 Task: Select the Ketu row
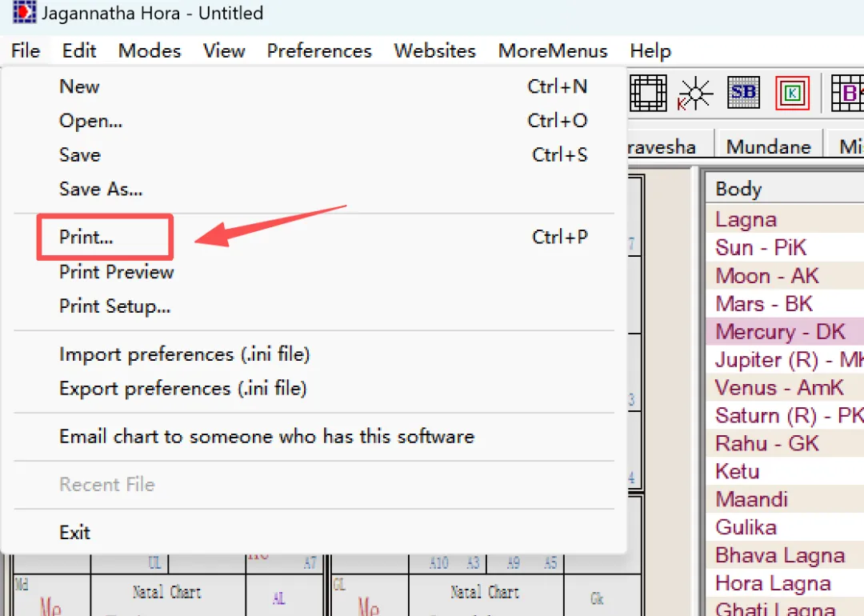pos(785,471)
